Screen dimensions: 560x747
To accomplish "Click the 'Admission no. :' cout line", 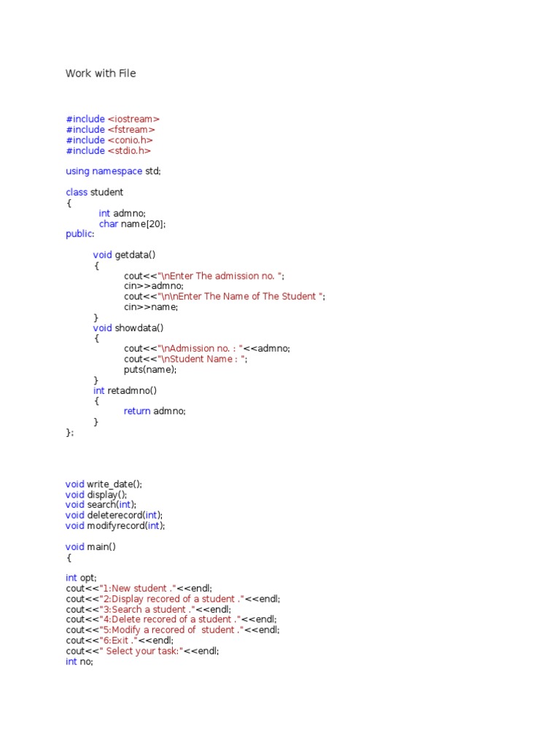I will pos(207,348).
